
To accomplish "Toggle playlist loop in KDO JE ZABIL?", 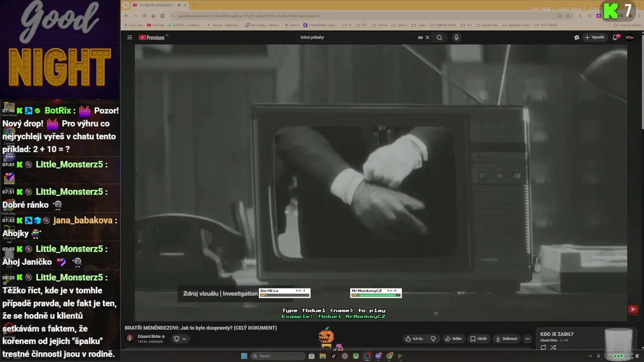I will (543, 347).
